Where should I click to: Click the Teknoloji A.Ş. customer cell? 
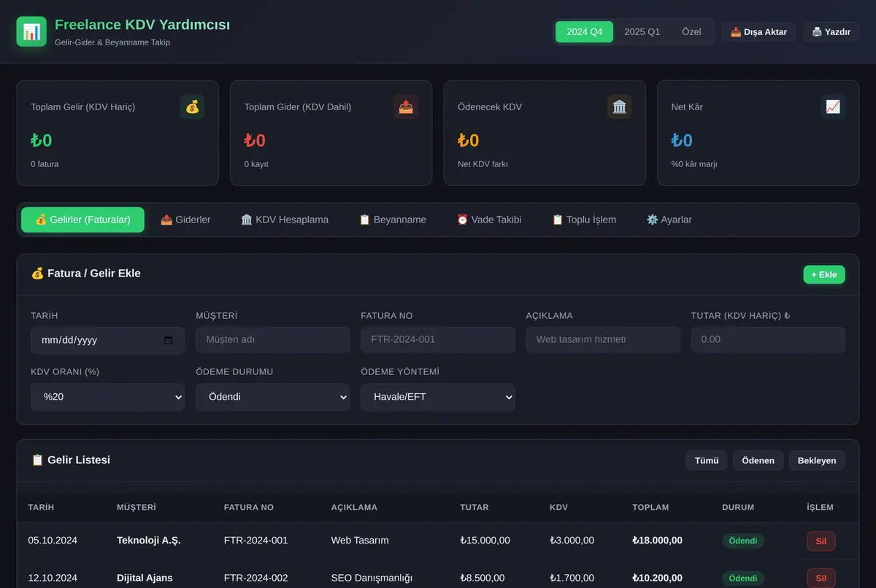[149, 541]
